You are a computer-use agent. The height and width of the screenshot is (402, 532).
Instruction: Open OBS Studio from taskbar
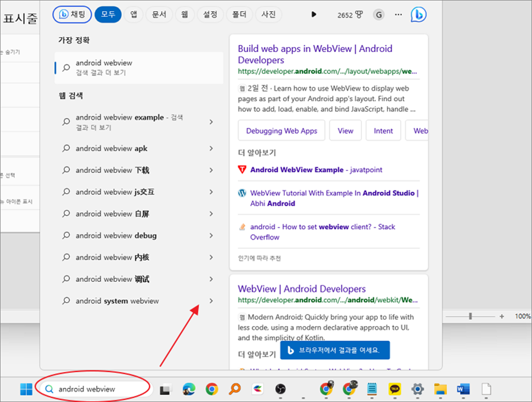280,389
